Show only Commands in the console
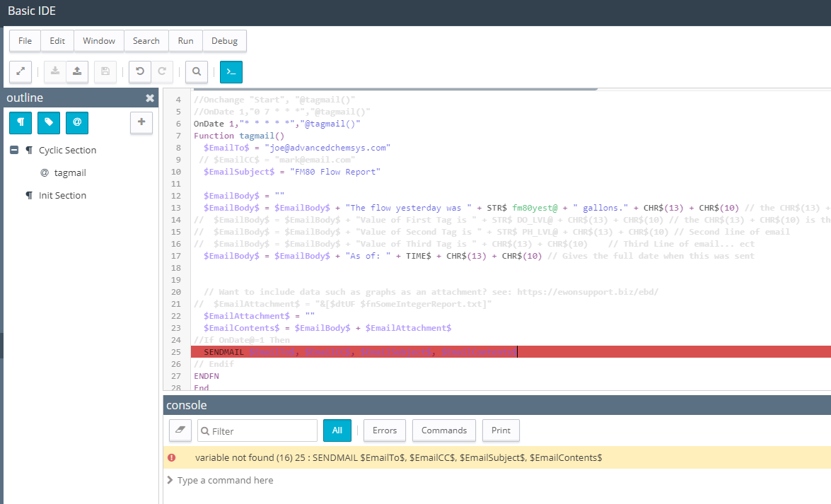The width and height of the screenshot is (831, 504). pyautogui.click(x=443, y=430)
